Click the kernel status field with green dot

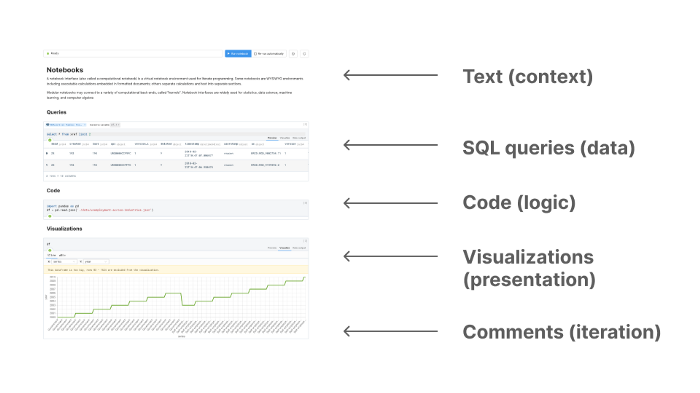point(133,54)
